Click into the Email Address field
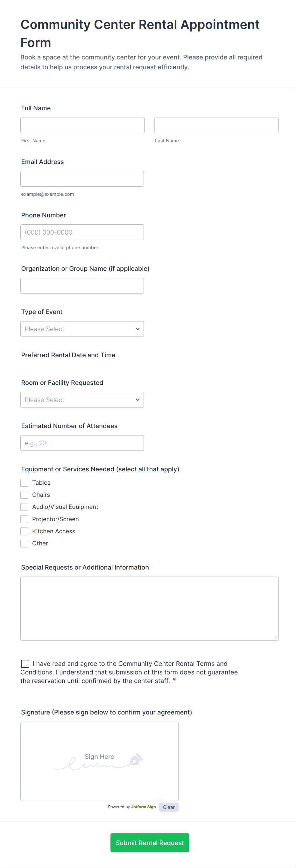The image size is (296, 868). point(82,179)
